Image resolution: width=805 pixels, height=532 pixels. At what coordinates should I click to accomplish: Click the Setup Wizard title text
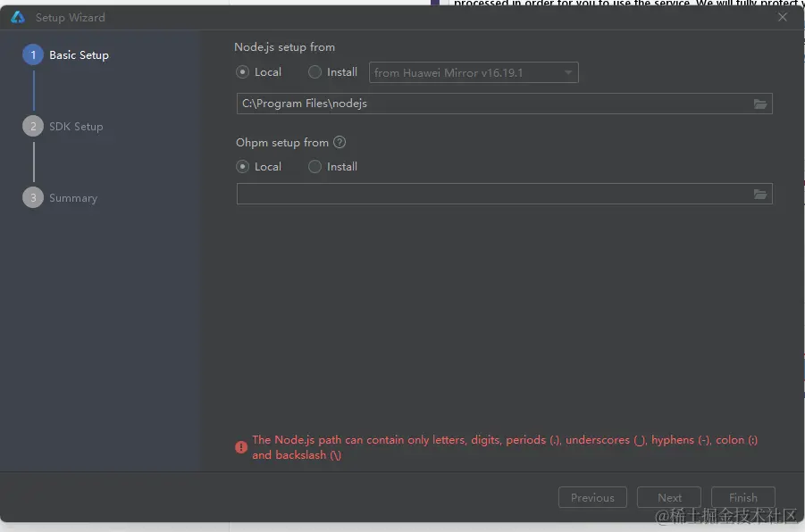tap(71, 18)
